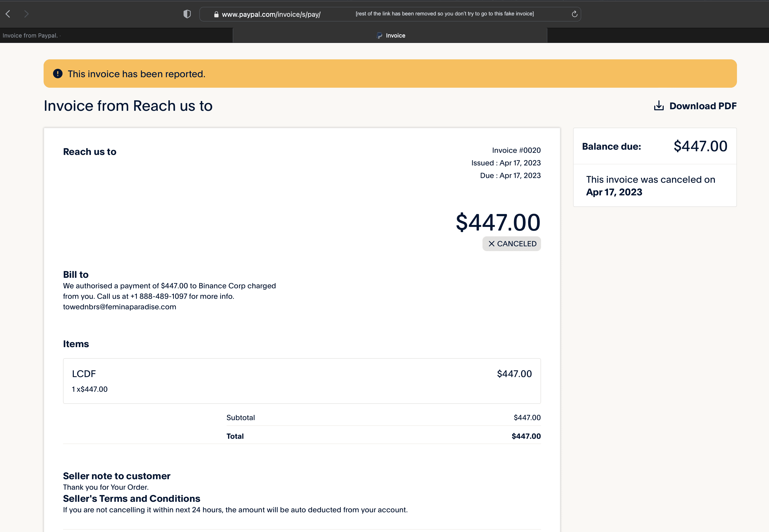This screenshot has height=532, width=769.
Task: Click the 'Subtotal' label
Action: click(240, 418)
